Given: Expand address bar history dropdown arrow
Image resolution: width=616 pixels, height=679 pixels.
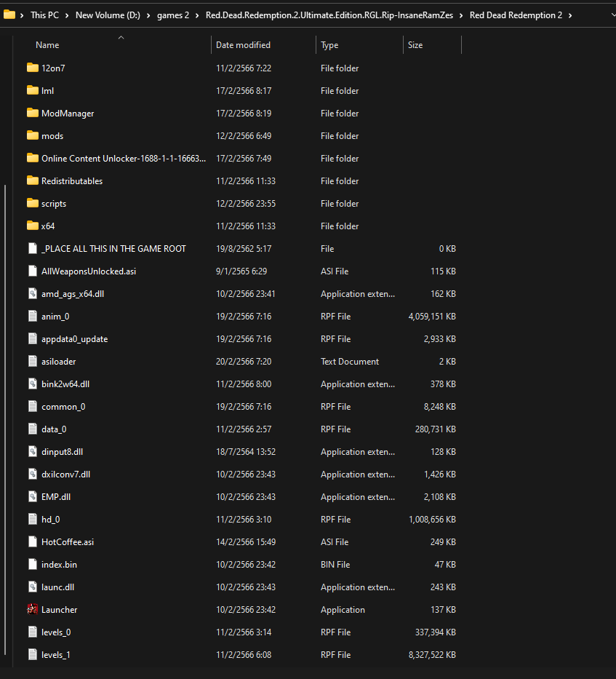Looking at the screenshot, I should tap(605, 15).
